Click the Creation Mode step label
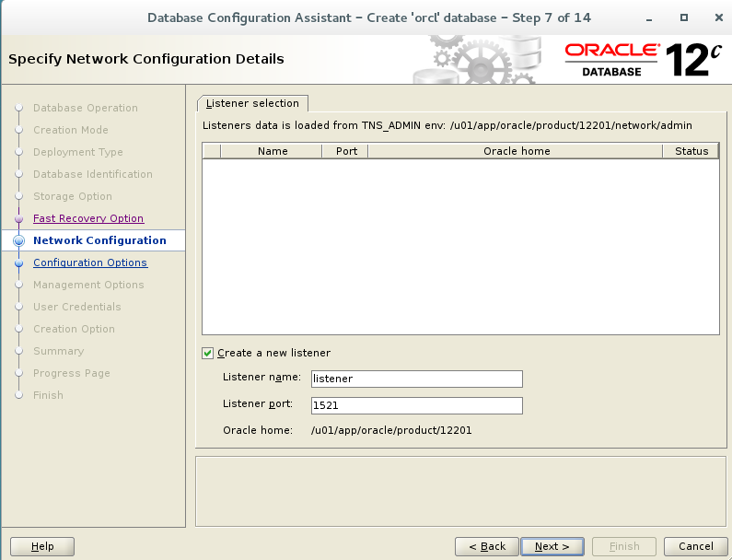 (71, 130)
